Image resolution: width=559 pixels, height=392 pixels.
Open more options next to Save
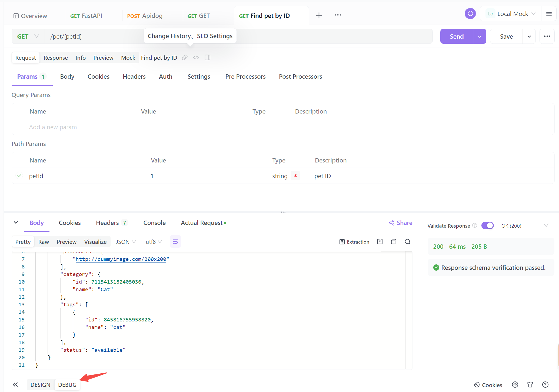(x=547, y=36)
